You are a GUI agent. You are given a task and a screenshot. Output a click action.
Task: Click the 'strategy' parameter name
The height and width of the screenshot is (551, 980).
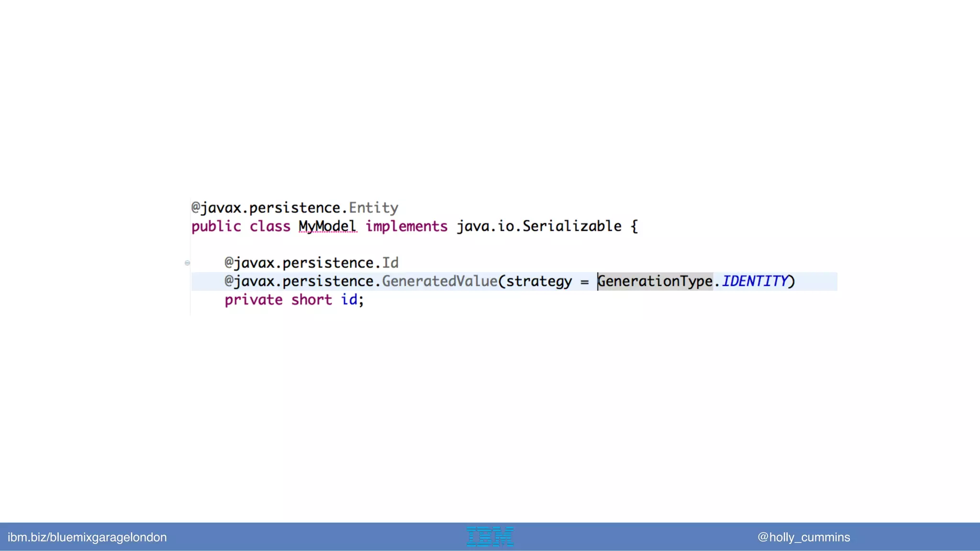[x=539, y=281]
